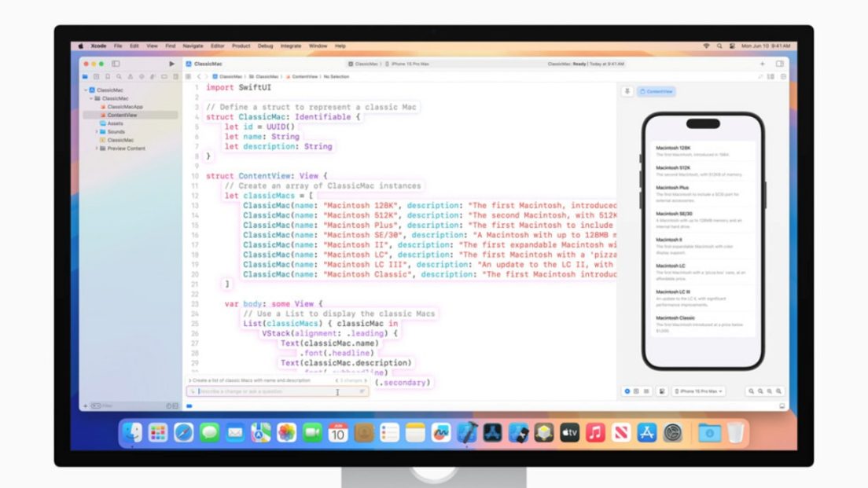Open the Find navigator in the sidebar
This screenshot has width=868, height=488.
coord(120,76)
